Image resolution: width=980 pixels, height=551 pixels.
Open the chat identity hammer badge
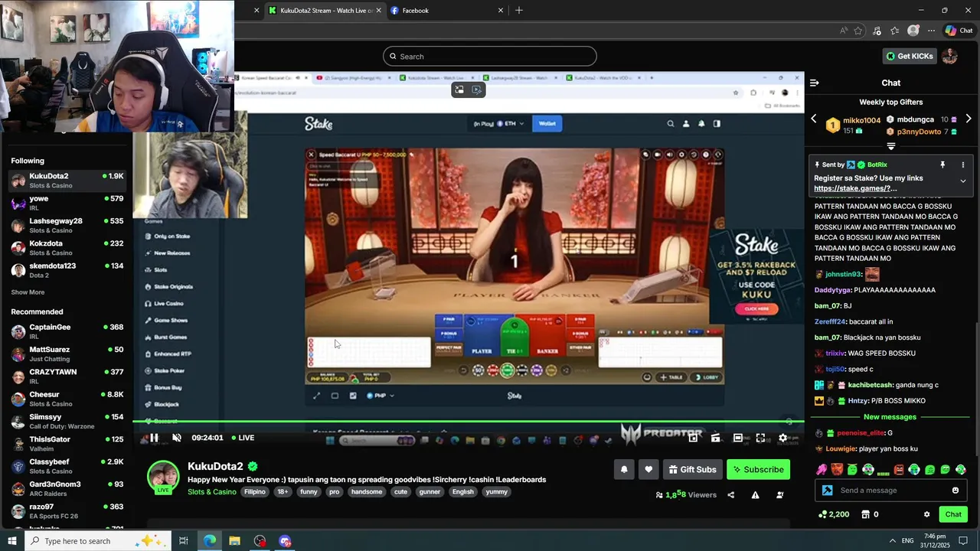[827, 491]
